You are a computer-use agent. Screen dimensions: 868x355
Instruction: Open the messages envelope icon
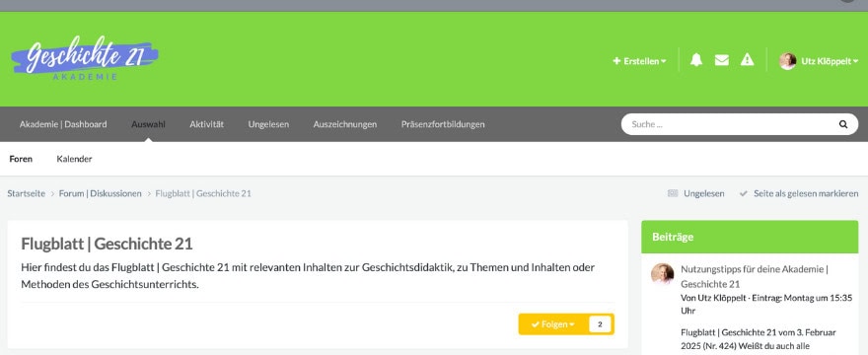pyautogui.click(x=721, y=60)
